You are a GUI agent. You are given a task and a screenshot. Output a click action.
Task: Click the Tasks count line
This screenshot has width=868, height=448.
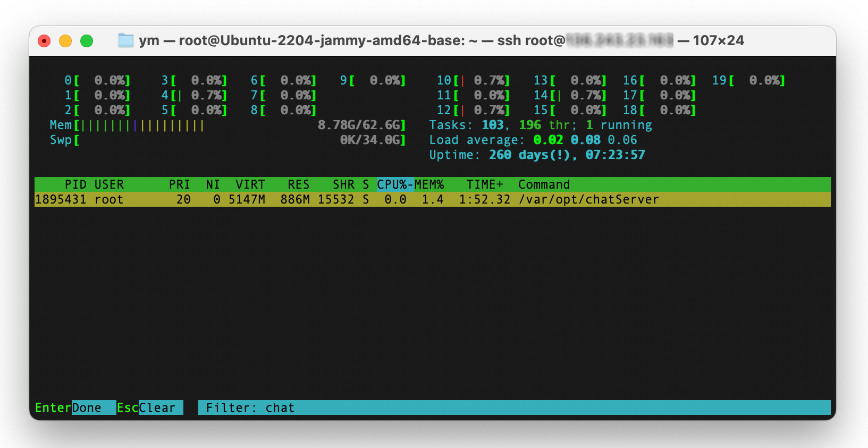[541, 125]
